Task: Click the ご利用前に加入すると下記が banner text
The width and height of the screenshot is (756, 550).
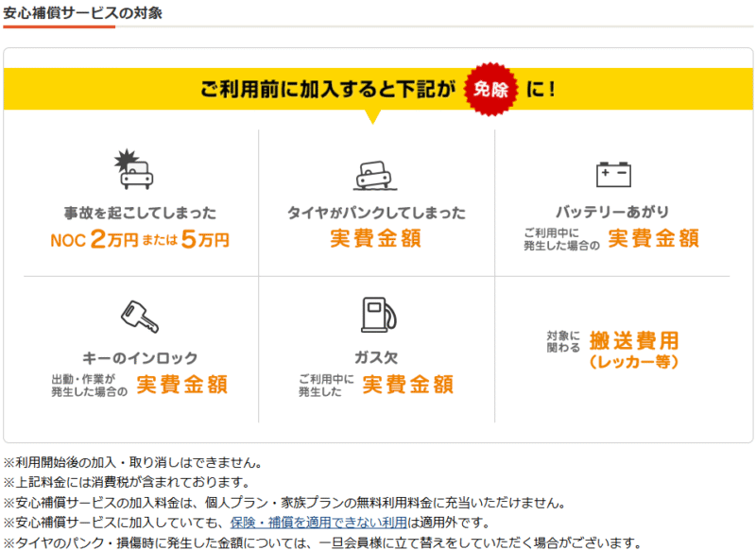Action: (x=328, y=89)
